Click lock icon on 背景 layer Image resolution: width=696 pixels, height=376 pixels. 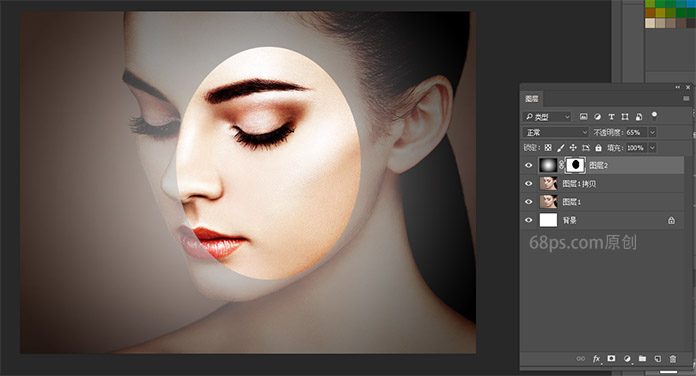coord(672,220)
